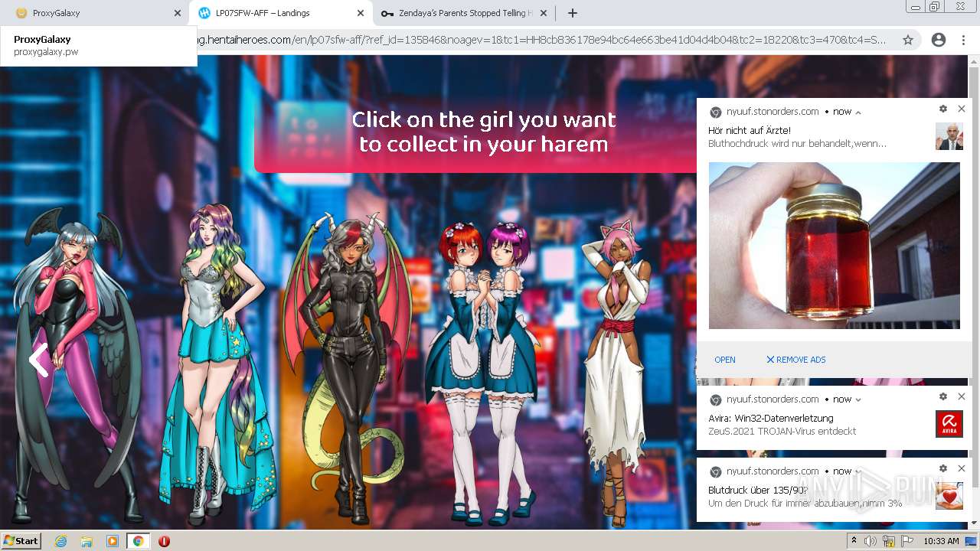The height and width of the screenshot is (551, 980).
Task: Show hidden system tray icons
Action: [x=854, y=541]
